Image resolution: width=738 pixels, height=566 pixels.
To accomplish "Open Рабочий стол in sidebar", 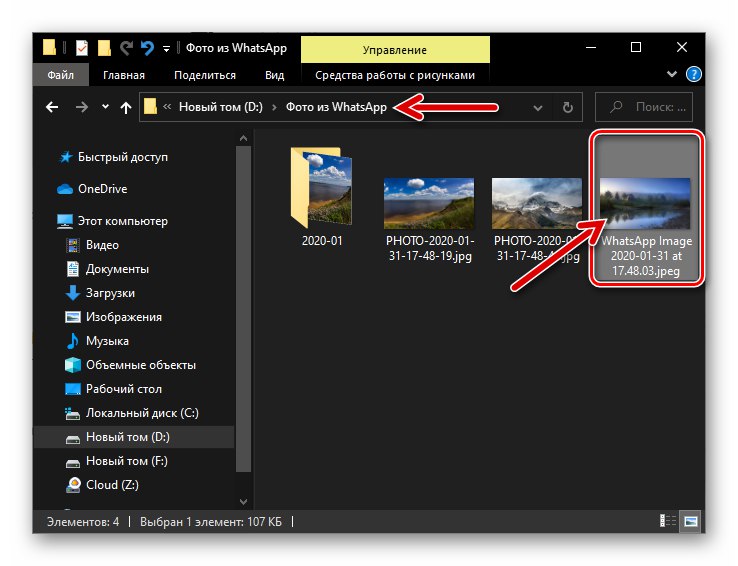I will [123, 389].
